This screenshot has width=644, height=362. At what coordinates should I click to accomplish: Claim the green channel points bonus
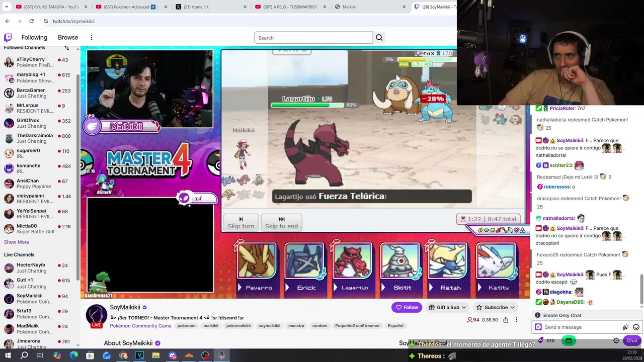click(569, 340)
